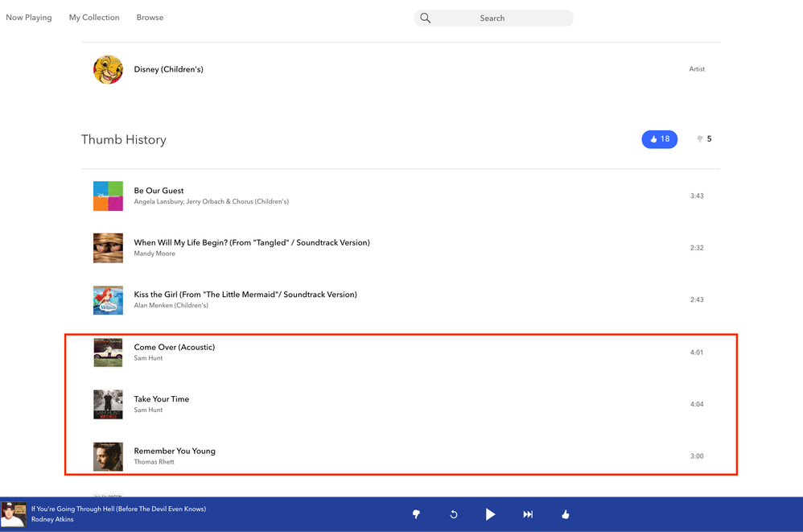Click the Rodney Atkins now-playing album art
Viewport: 803px width, 532px height.
click(14, 514)
